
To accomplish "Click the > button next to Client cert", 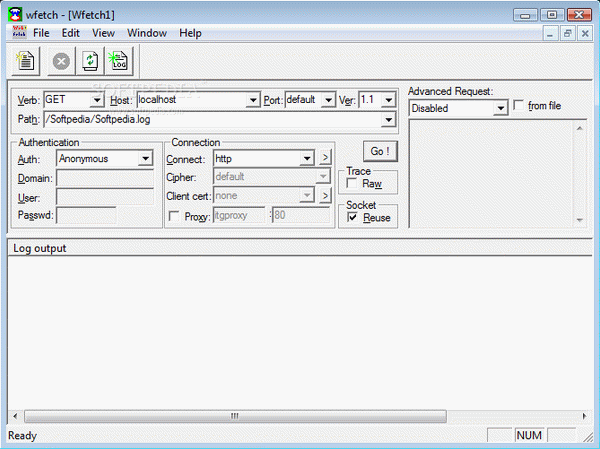I will coord(325,196).
